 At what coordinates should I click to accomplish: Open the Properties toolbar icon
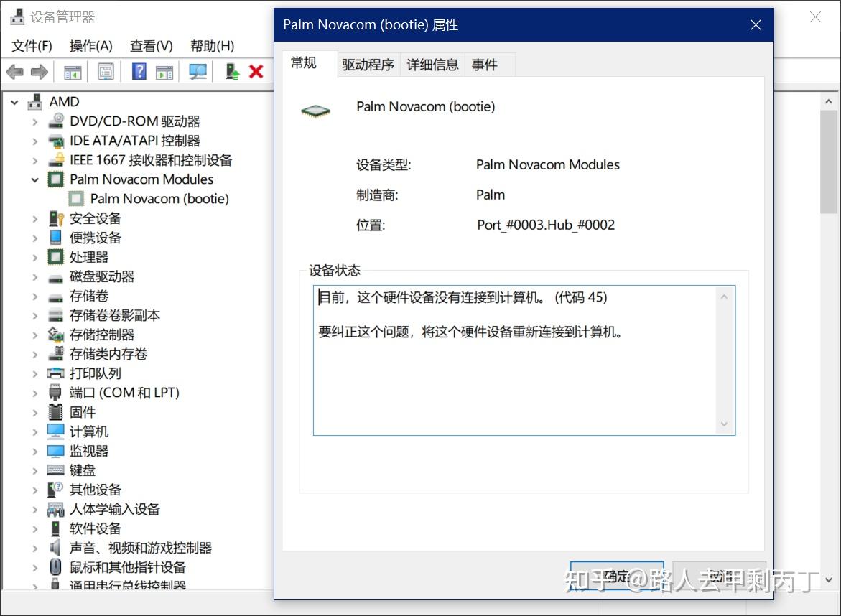(x=104, y=71)
